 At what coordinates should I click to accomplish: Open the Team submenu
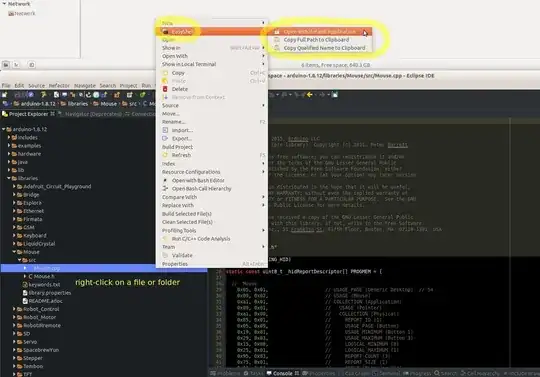click(x=212, y=247)
